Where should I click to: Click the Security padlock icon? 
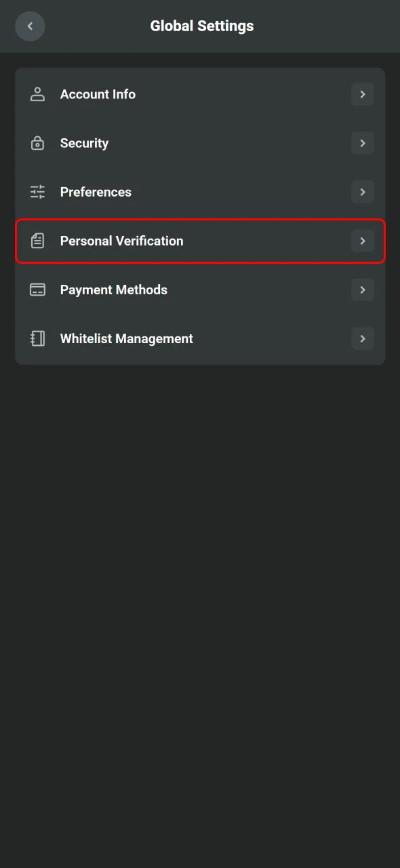coord(37,143)
